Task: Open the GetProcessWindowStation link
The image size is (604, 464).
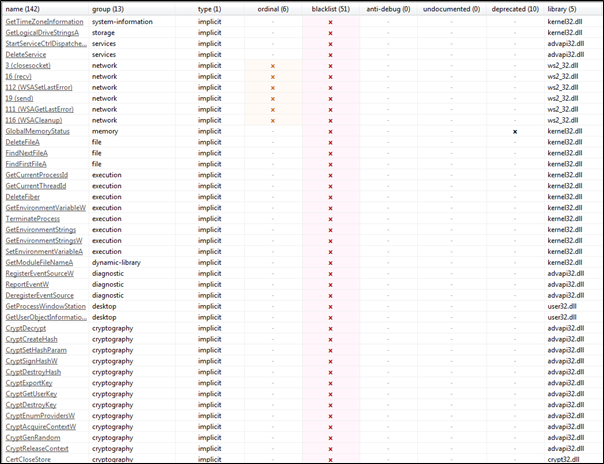Action: pos(46,307)
